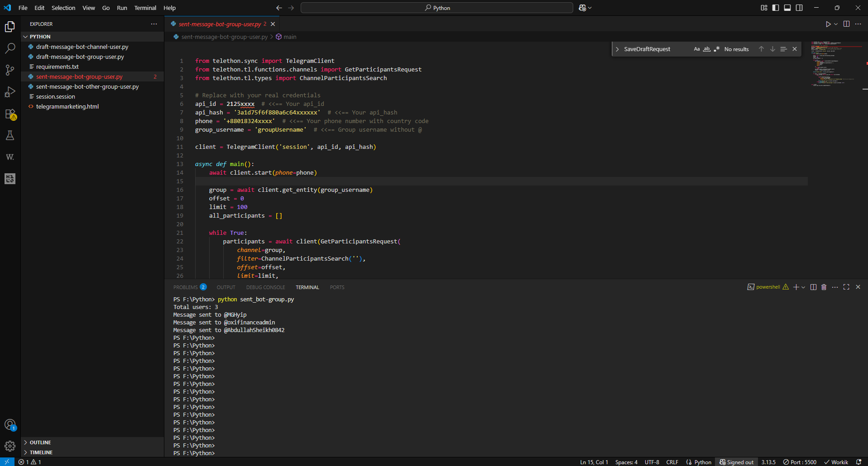Viewport: 868px width, 466px height.
Task: Change CRLF line ending setting
Action: 672,462
